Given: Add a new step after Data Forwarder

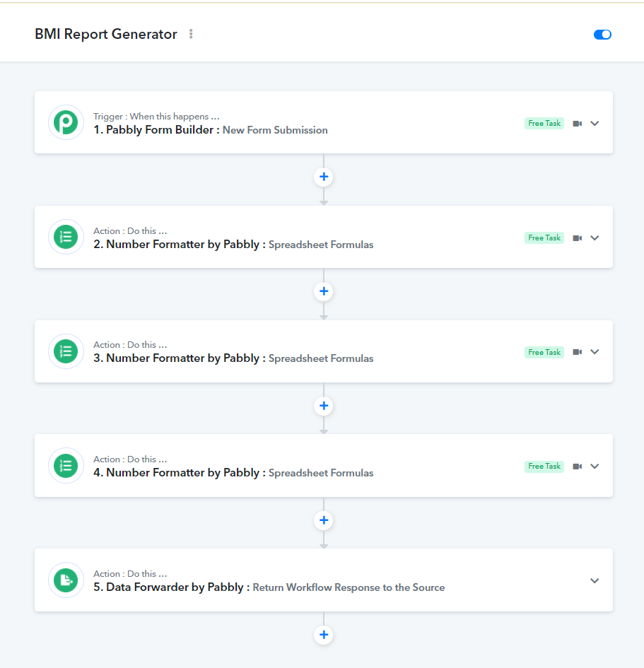Looking at the screenshot, I should click(324, 635).
